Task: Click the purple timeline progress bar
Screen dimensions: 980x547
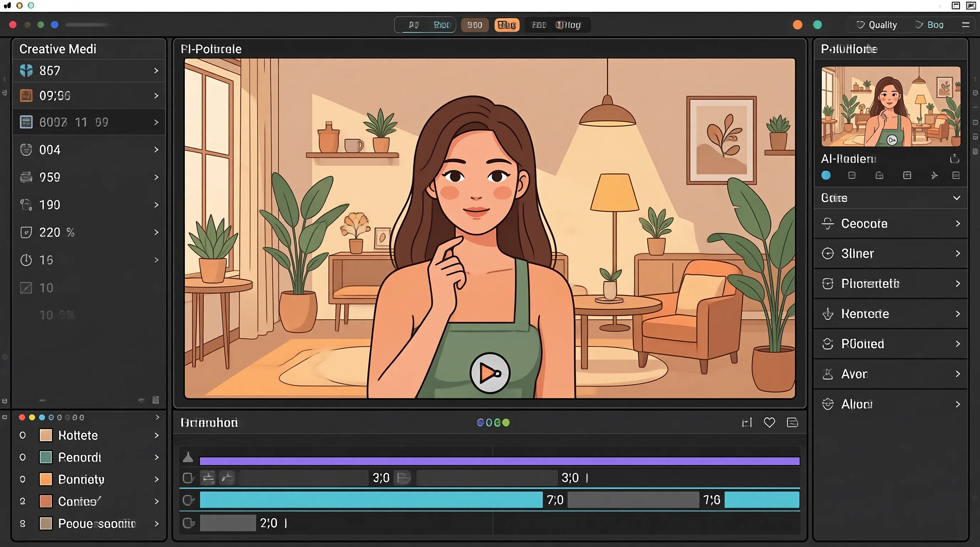Action: tap(500, 461)
